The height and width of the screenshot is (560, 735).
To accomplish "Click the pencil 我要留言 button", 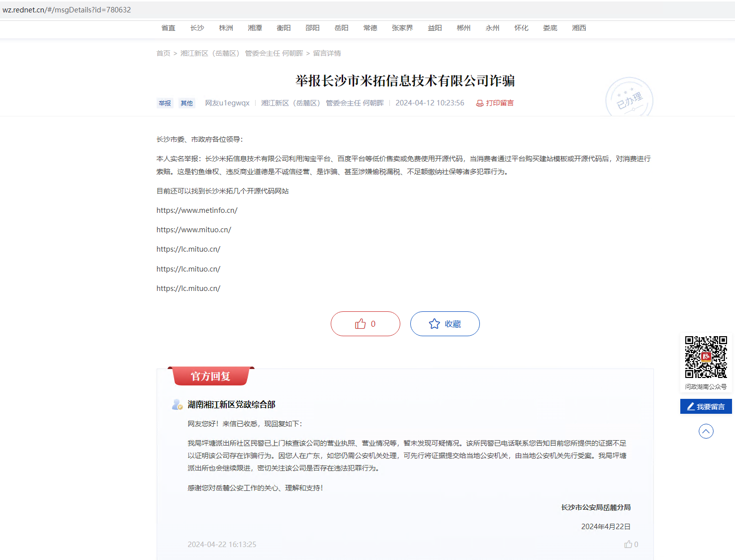I will pos(706,406).
